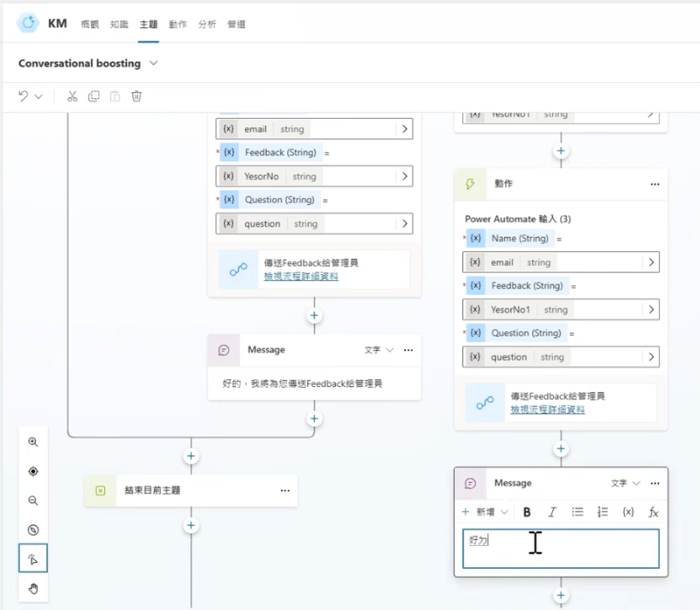Click the zoom in magnifier icon
700x610 pixels.
[x=33, y=443]
